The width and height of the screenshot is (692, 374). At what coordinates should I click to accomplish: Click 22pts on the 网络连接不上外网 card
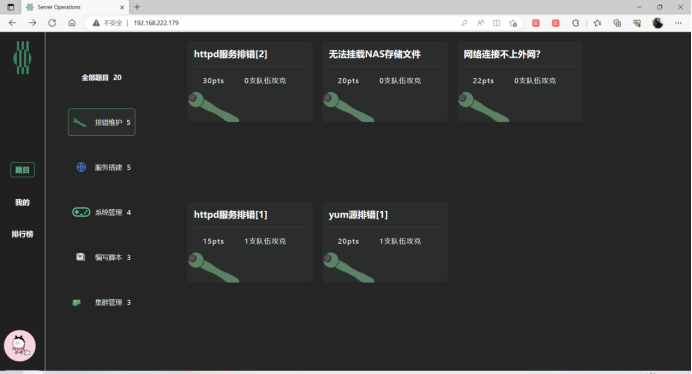point(483,81)
